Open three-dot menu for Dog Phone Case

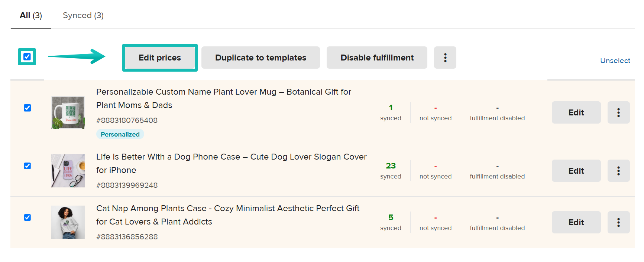618,171
